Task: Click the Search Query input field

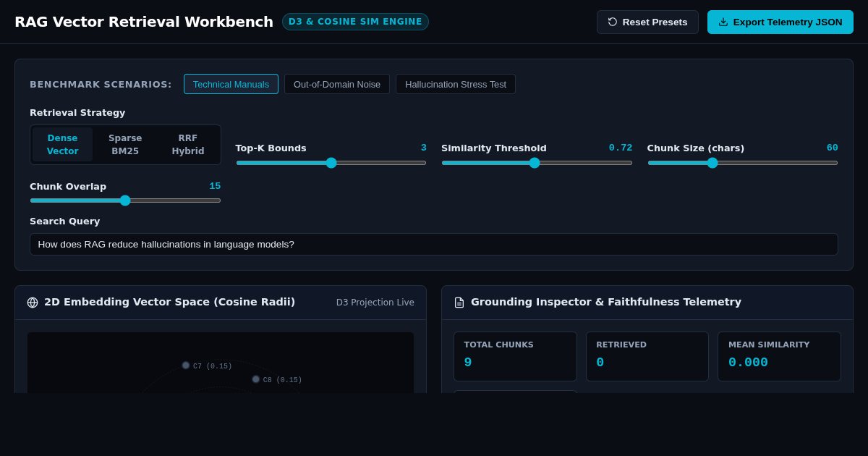Action: click(x=434, y=244)
